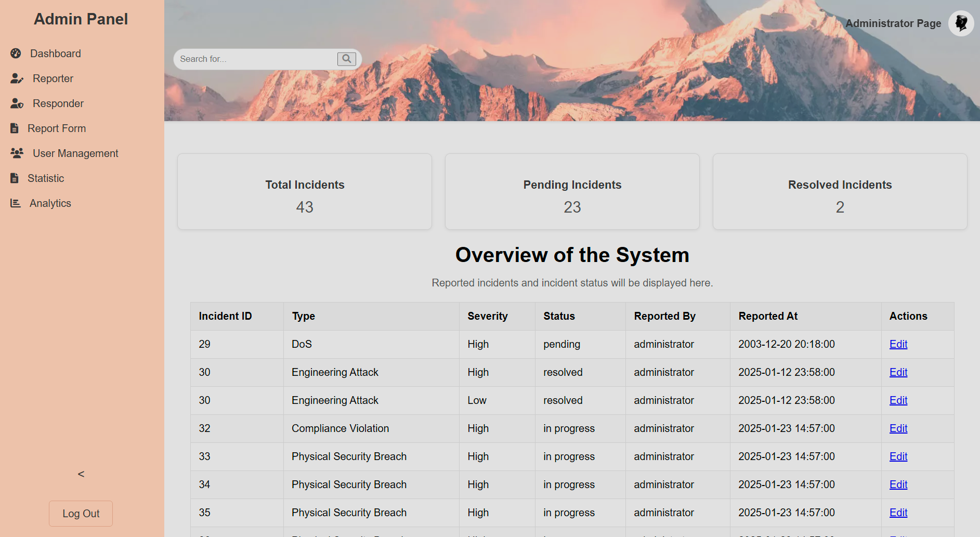Open the Analytics menu entry
This screenshot has width=980, height=537.
coord(50,203)
